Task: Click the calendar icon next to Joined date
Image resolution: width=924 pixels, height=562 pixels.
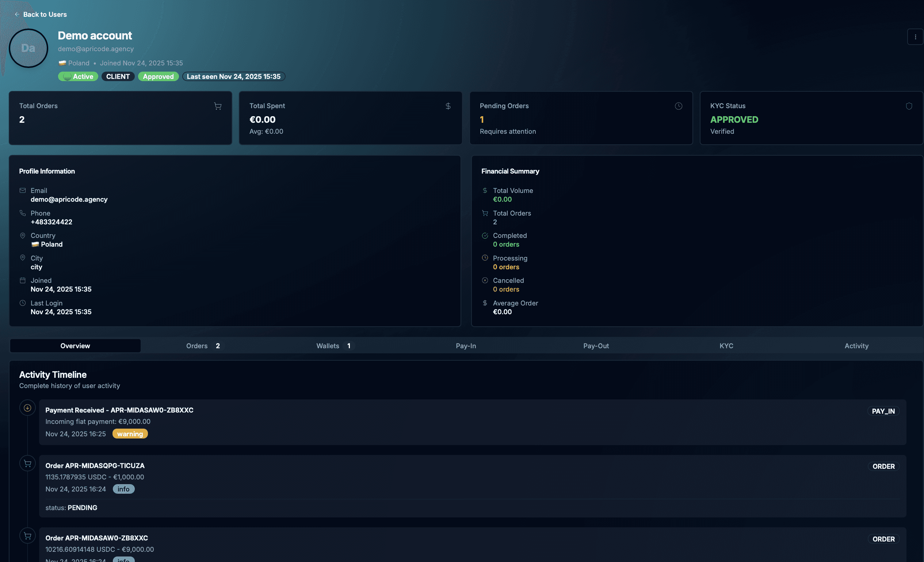Action: (x=23, y=280)
